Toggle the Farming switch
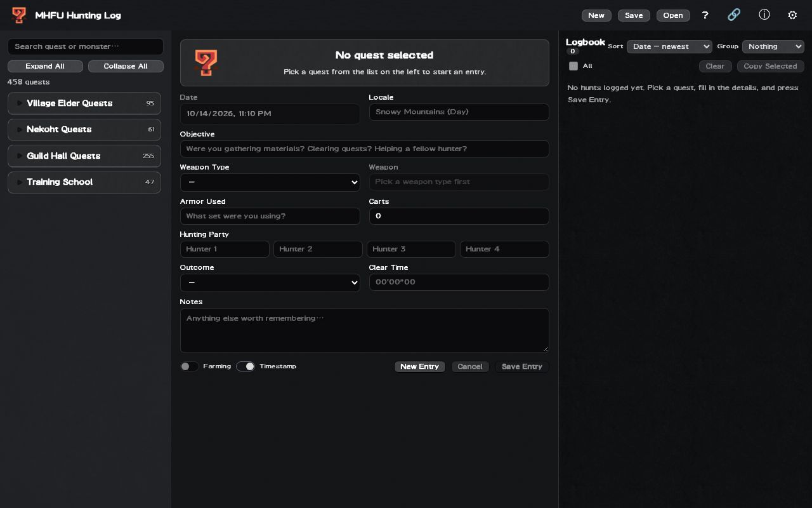Viewport: 812px width, 508px height. 189,366
